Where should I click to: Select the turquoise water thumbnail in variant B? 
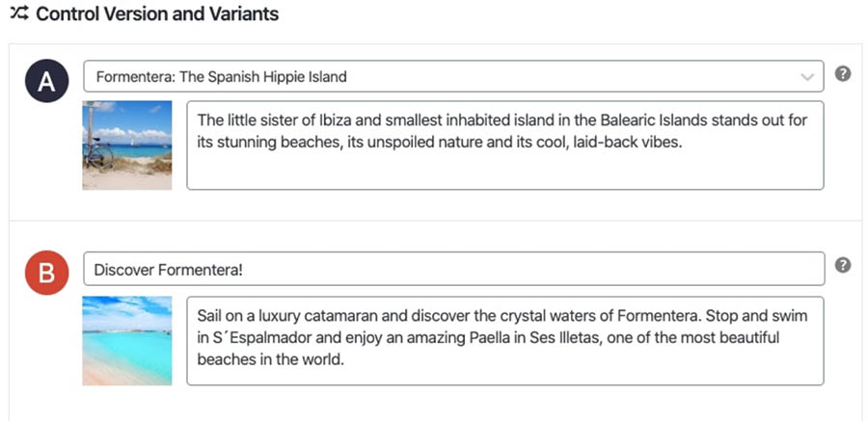click(127, 340)
